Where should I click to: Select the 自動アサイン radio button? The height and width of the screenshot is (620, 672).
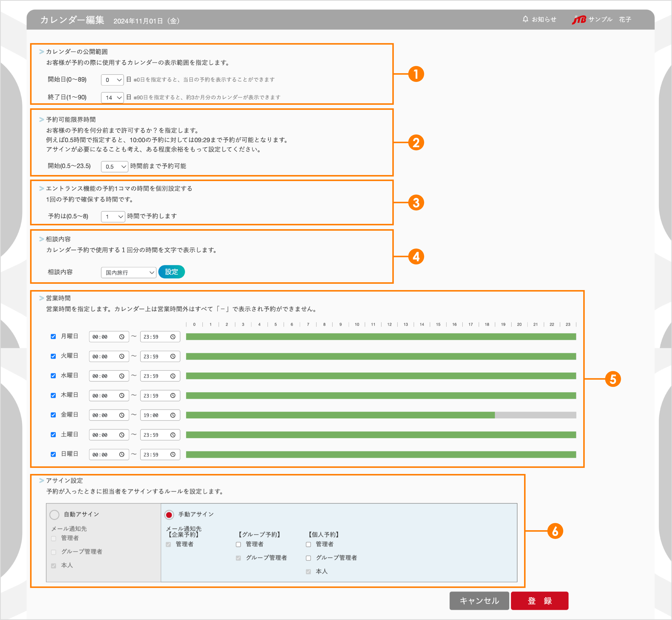(54, 514)
